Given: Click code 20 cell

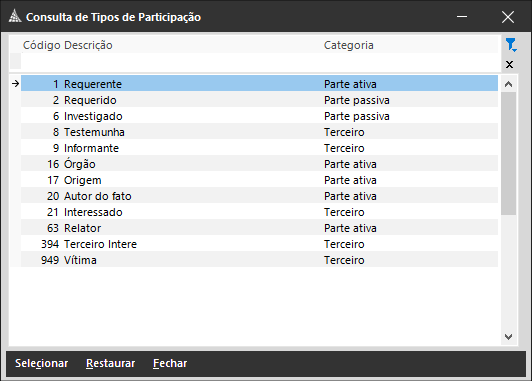Looking at the screenshot, I should [x=53, y=196].
